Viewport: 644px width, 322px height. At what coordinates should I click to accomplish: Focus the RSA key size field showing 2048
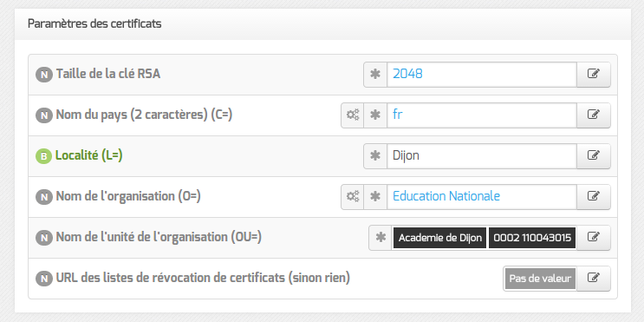(x=482, y=75)
